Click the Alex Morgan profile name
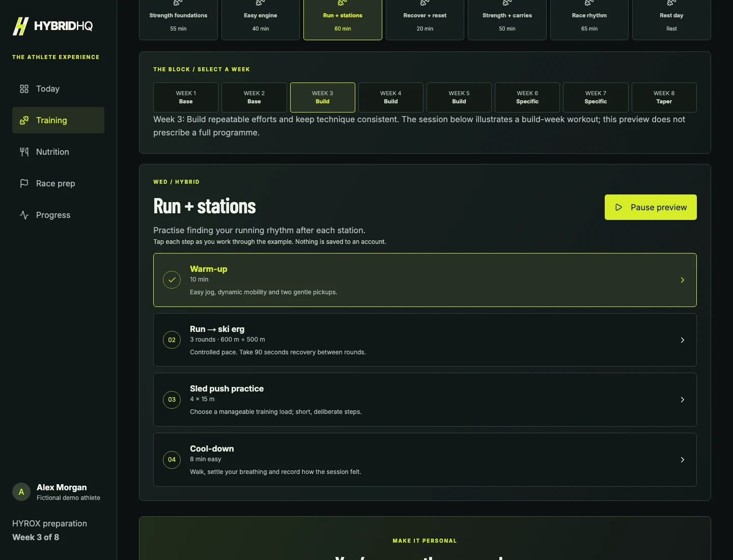 (62, 487)
